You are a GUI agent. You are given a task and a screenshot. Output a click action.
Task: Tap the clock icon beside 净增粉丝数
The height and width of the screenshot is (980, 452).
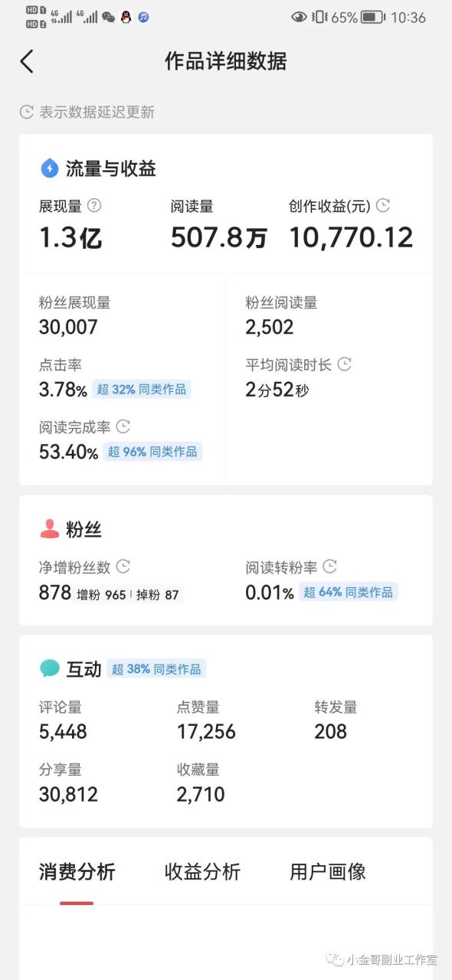(123, 567)
